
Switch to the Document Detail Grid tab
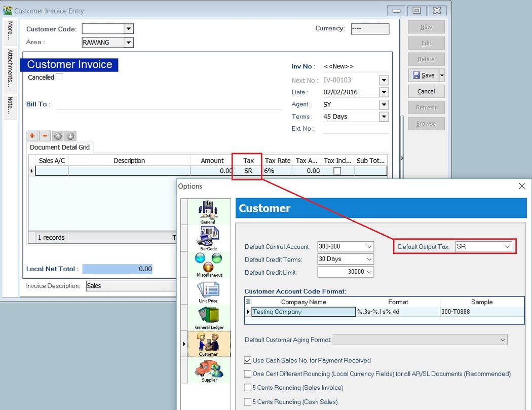(x=60, y=147)
